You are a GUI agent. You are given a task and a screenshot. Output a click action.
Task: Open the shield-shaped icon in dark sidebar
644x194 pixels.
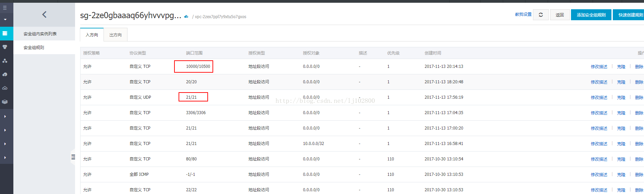click(5, 47)
